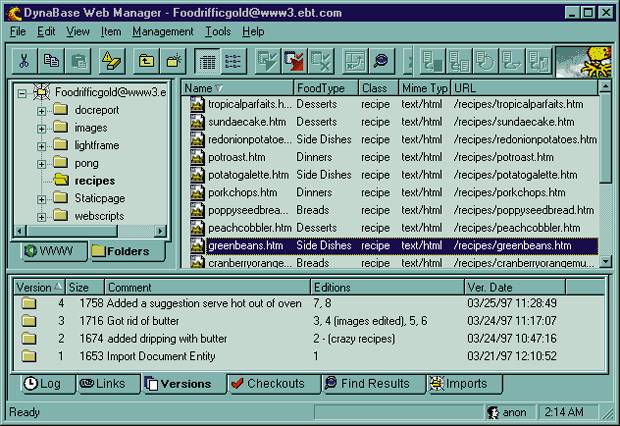Click the link map diagram toolbar icon
The width and height of the screenshot is (620, 426).
[x=355, y=61]
